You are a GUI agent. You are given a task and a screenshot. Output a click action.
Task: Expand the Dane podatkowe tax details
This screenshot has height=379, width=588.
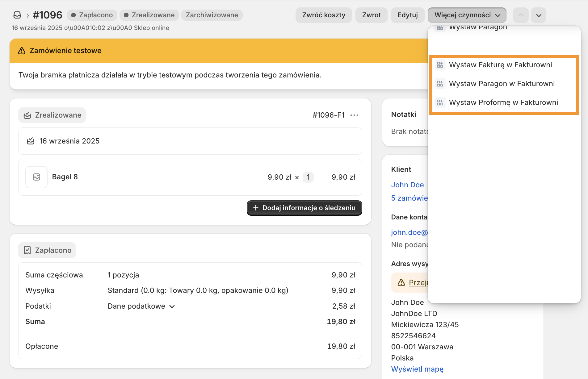141,306
